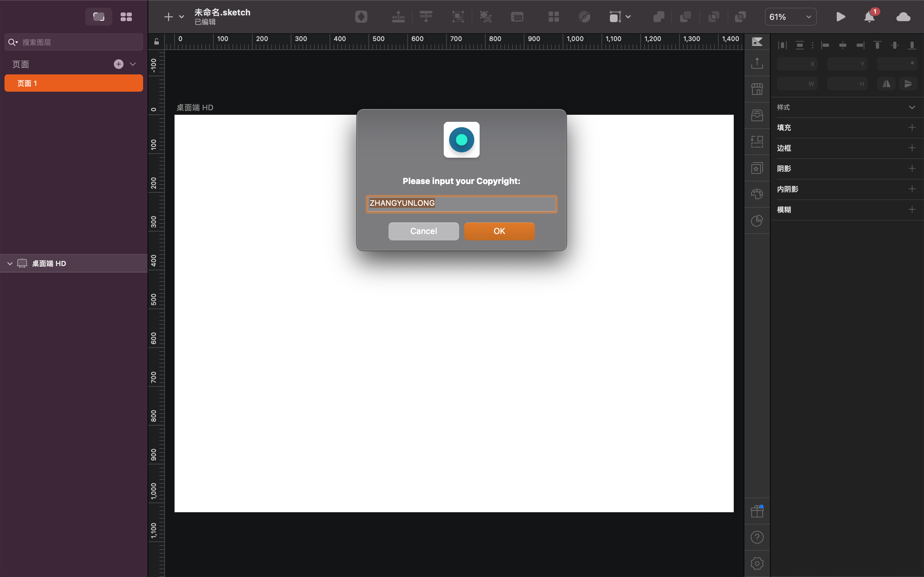
Task: Click the Play preview button
Action: point(840,17)
